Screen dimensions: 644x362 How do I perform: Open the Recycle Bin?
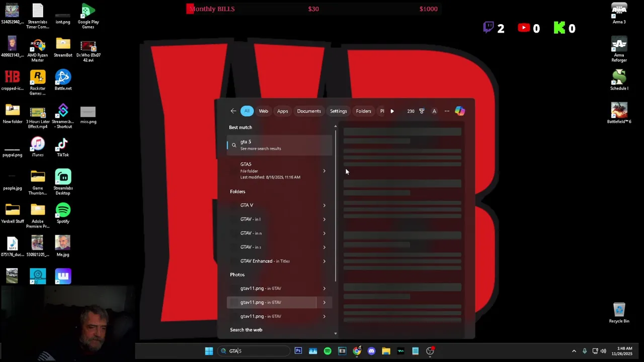(x=619, y=313)
